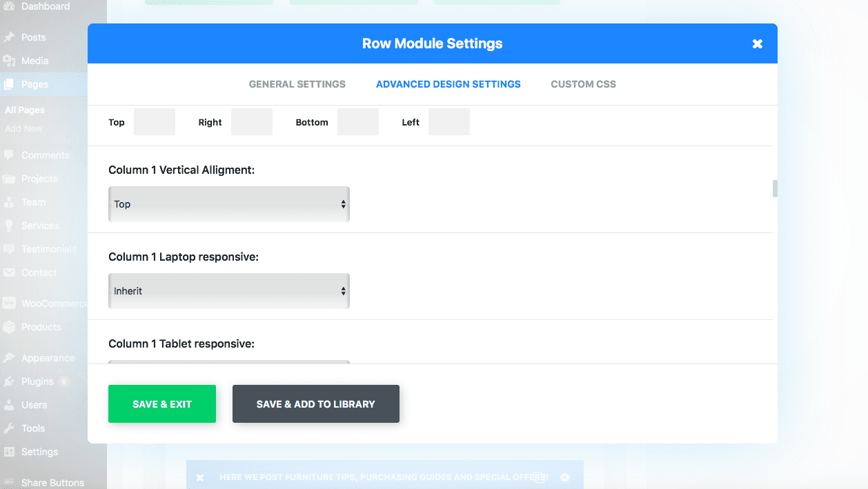Close the Row Module Settings dialog

click(x=757, y=44)
